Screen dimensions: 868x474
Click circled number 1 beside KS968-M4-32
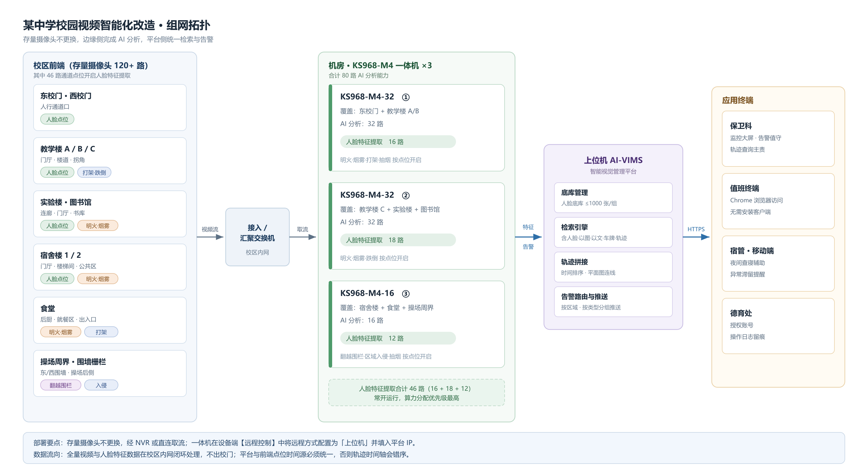(x=406, y=97)
